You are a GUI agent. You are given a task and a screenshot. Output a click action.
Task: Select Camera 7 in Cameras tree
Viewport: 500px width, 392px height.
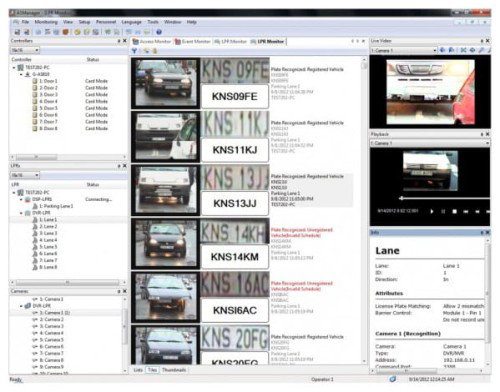point(52,353)
